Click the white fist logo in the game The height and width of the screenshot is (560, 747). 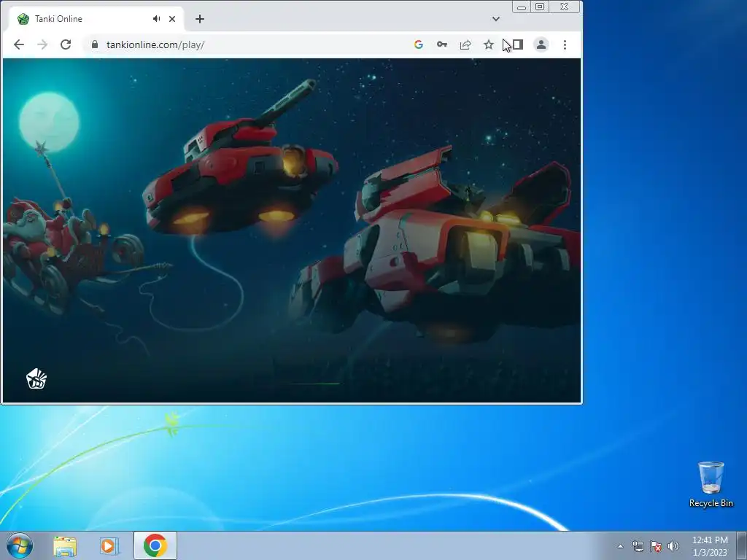tap(36, 379)
